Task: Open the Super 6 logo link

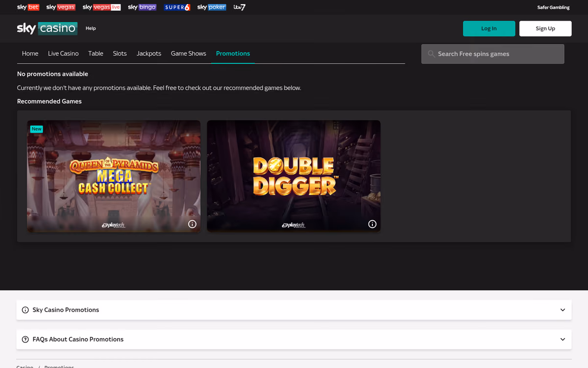Action: [x=177, y=7]
